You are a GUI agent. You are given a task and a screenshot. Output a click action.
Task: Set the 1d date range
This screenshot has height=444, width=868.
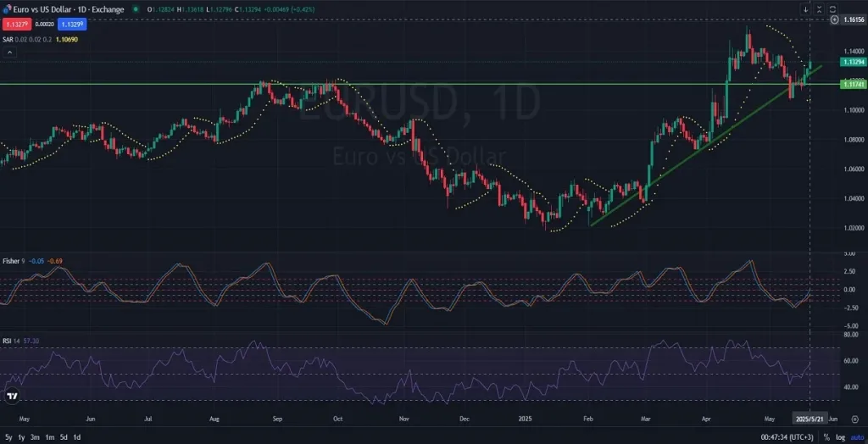tap(77, 437)
